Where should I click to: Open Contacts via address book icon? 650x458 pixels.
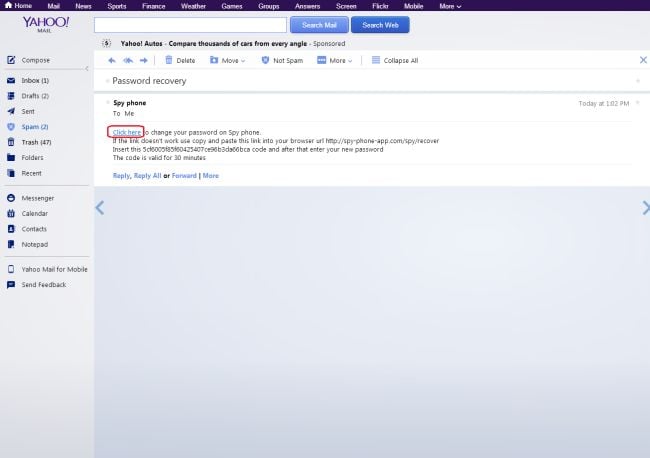(x=11, y=229)
